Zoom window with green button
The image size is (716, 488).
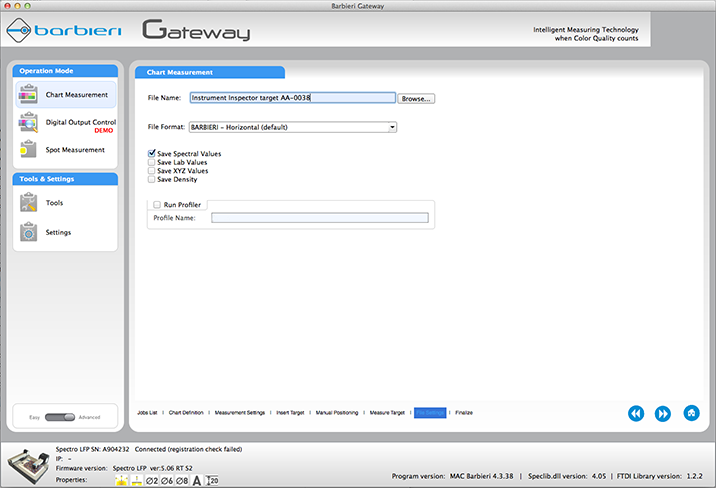tap(27, 6)
